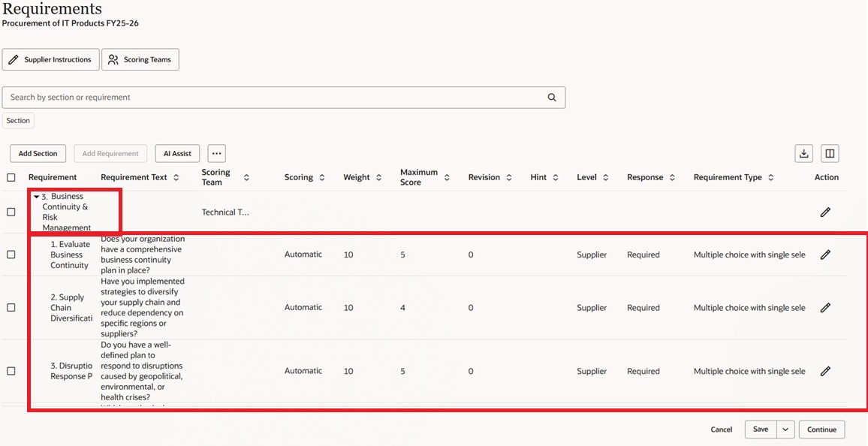Open Scoring Teams

[140, 59]
